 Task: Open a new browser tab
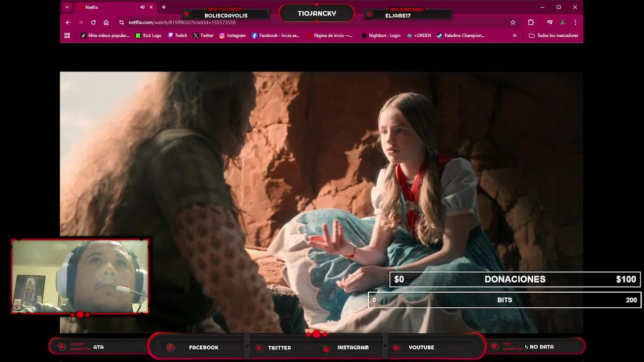click(x=164, y=8)
